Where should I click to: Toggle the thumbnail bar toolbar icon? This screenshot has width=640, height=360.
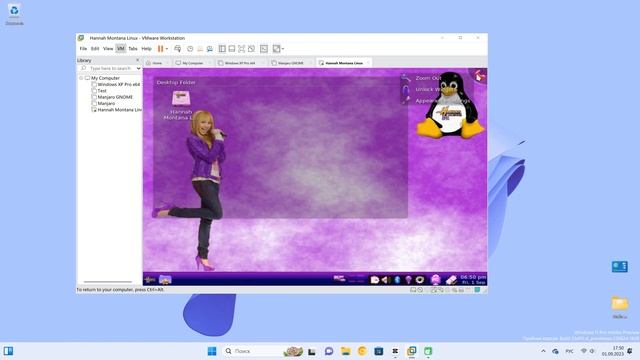point(232,49)
